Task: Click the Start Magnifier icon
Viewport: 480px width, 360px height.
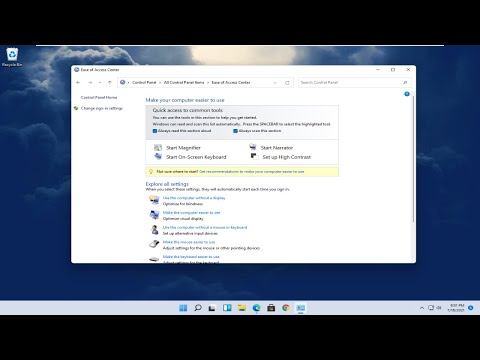Action: (x=158, y=148)
